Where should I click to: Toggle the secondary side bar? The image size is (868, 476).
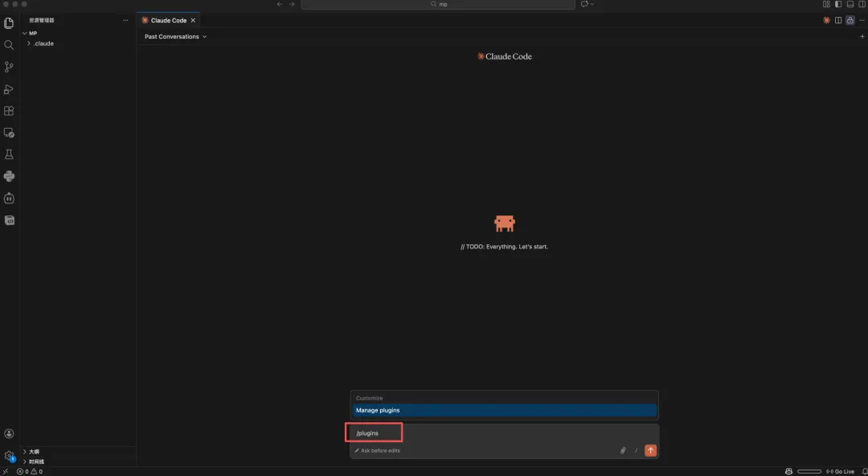click(862, 4)
